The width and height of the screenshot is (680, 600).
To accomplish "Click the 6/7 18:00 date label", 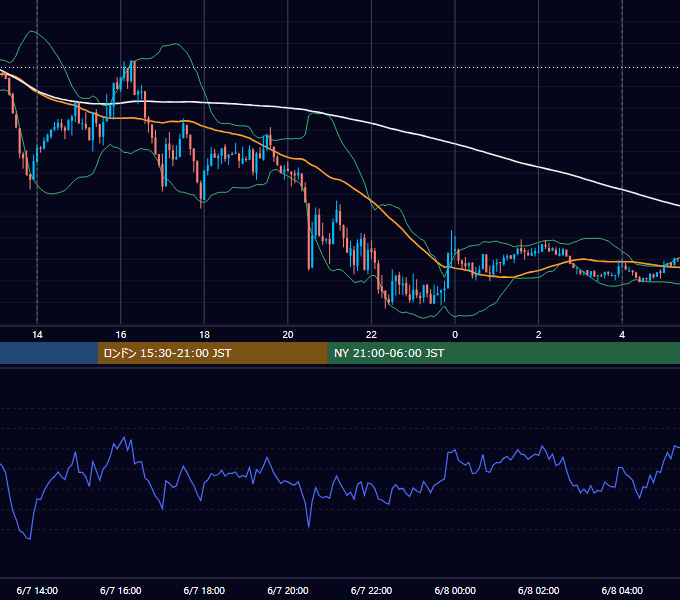I will tap(204, 590).
